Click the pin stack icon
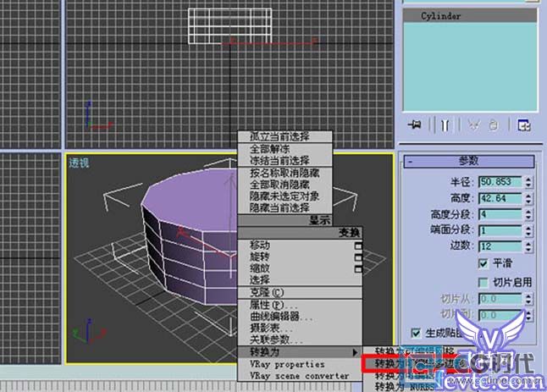This screenshot has height=392, width=547. click(x=415, y=124)
